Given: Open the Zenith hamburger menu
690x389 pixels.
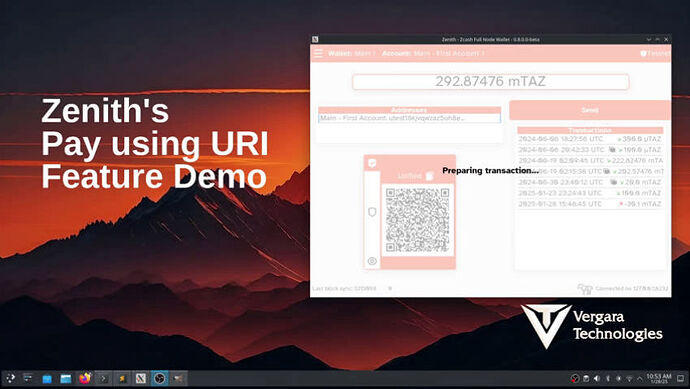Looking at the screenshot, I should pyautogui.click(x=318, y=54).
